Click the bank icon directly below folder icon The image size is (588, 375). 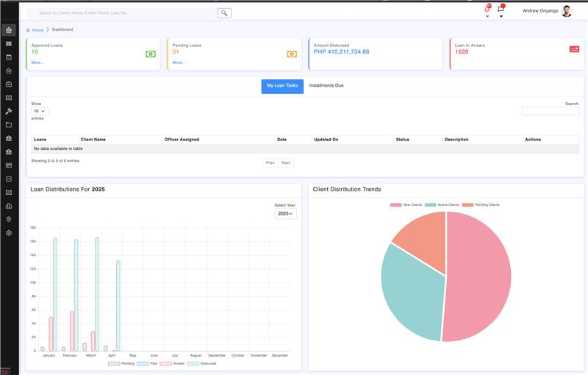pos(9,138)
